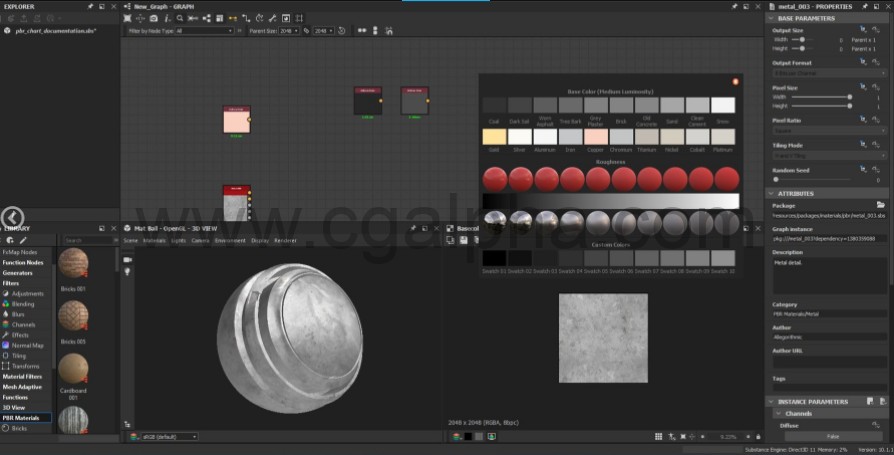Image resolution: width=894 pixels, height=455 pixels.
Task: Pick the Snow color swatch
Action: click(x=722, y=105)
